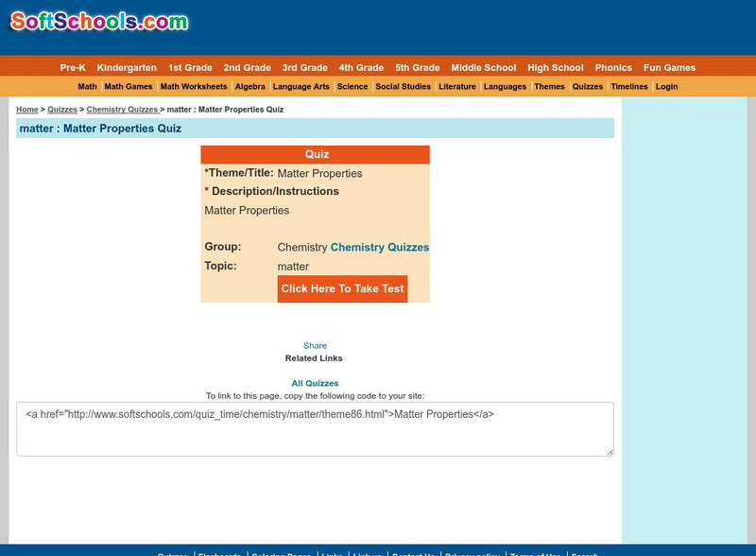Image resolution: width=756 pixels, height=556 pixels.
Task: Click the Math link in the subject bar
Action: click(x=87, y=86)
